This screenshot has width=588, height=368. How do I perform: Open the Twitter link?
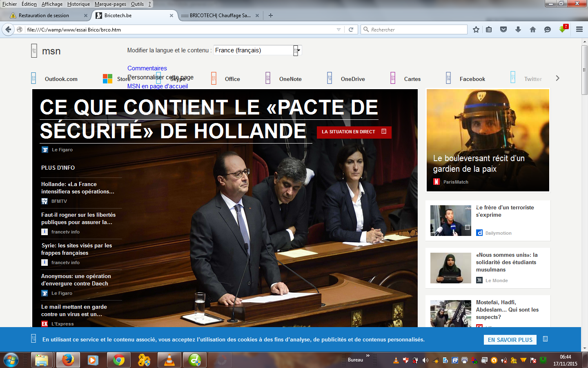533,79
